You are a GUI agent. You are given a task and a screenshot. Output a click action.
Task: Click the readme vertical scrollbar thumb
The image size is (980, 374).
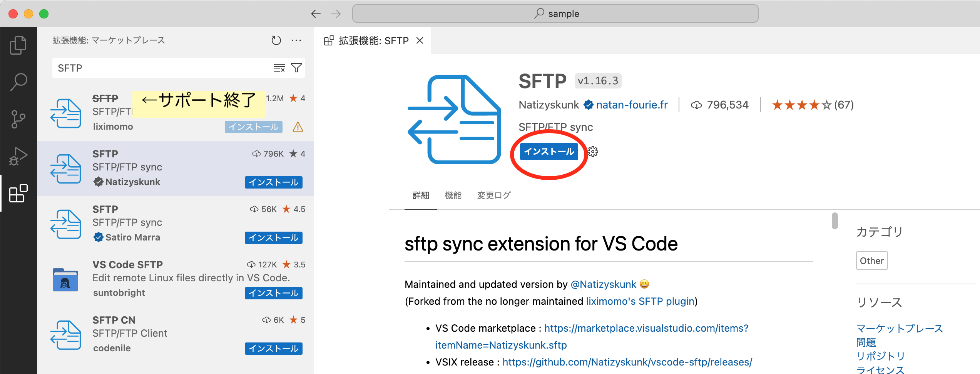(x=835, y=221)
